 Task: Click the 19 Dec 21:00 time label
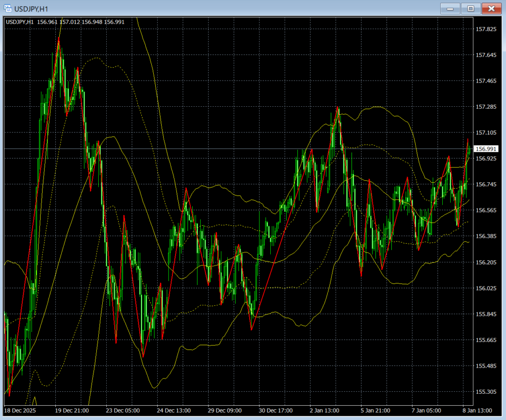point(72,411)
